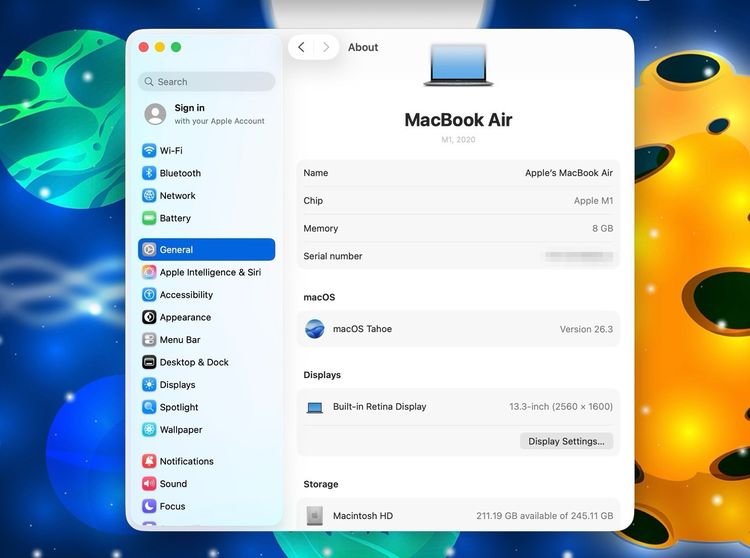Viewport: 750px width, 558px height.
Task: Click the 8 GB memory value
Action: point(603,229)
